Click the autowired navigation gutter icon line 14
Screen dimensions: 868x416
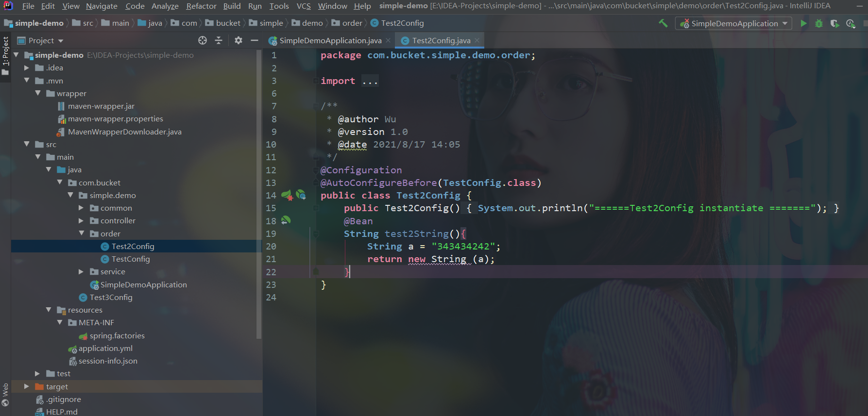click(301, 195)
